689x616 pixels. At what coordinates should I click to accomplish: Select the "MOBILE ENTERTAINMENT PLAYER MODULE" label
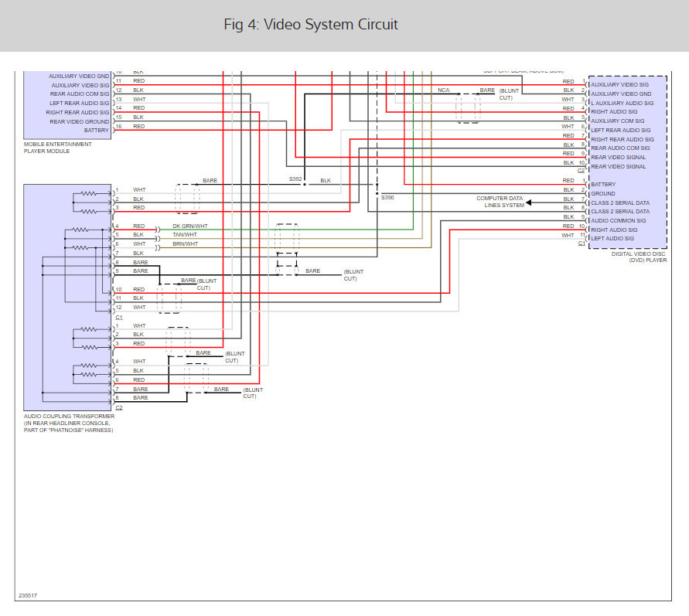(57, 148)
